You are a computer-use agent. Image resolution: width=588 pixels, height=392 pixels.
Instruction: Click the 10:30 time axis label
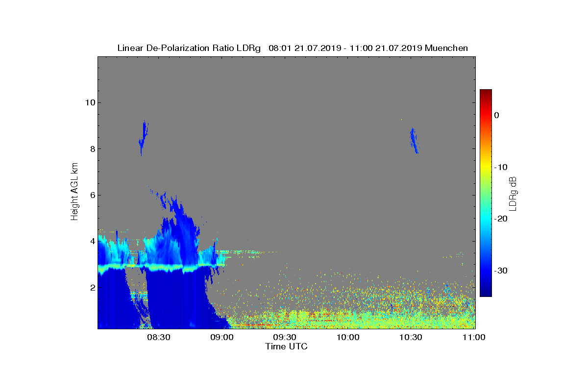(x=412, y=337)
